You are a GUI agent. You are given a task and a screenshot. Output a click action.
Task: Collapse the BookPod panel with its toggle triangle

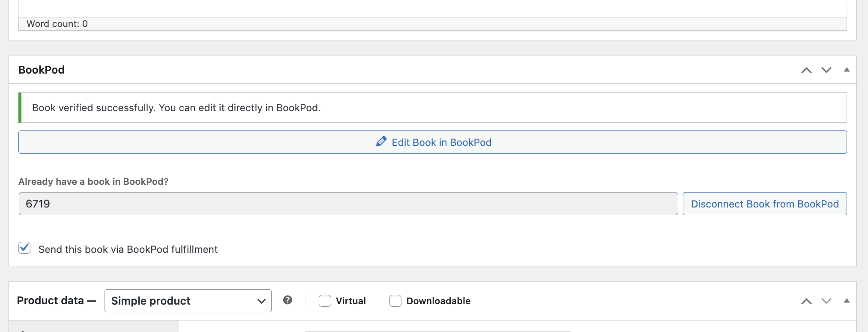[847, 69]
